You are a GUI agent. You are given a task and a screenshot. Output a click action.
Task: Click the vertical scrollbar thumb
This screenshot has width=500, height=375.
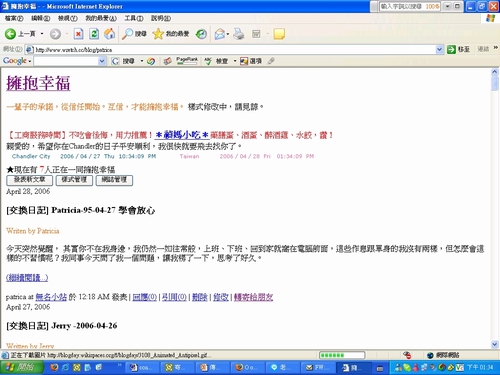pyautogui.click(x=495, y=83)
